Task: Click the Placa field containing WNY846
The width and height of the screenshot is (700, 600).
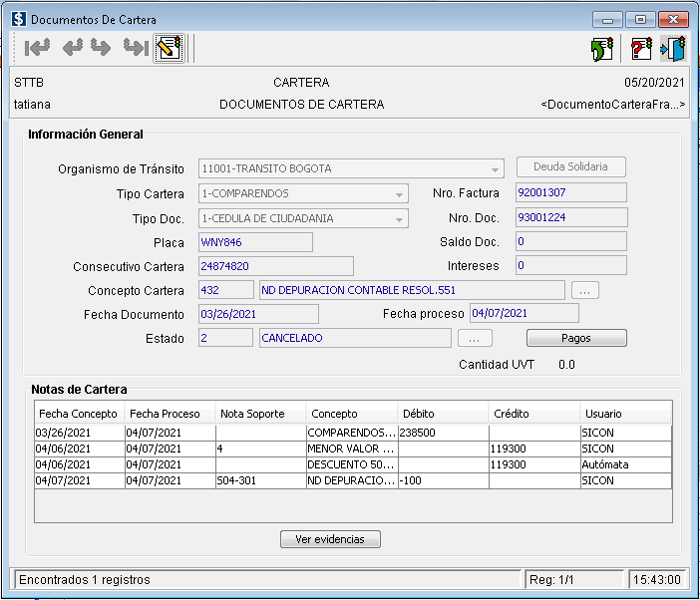Action: pos(255,242)
